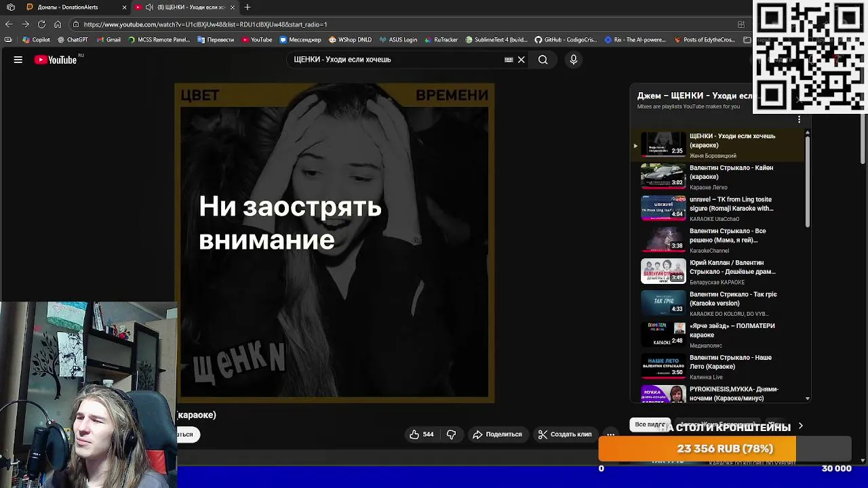The width and height of the screenshot is (868, 488).
Task: Open the GitHub - CodigoCris bookmark
Action: click(566, 40)
